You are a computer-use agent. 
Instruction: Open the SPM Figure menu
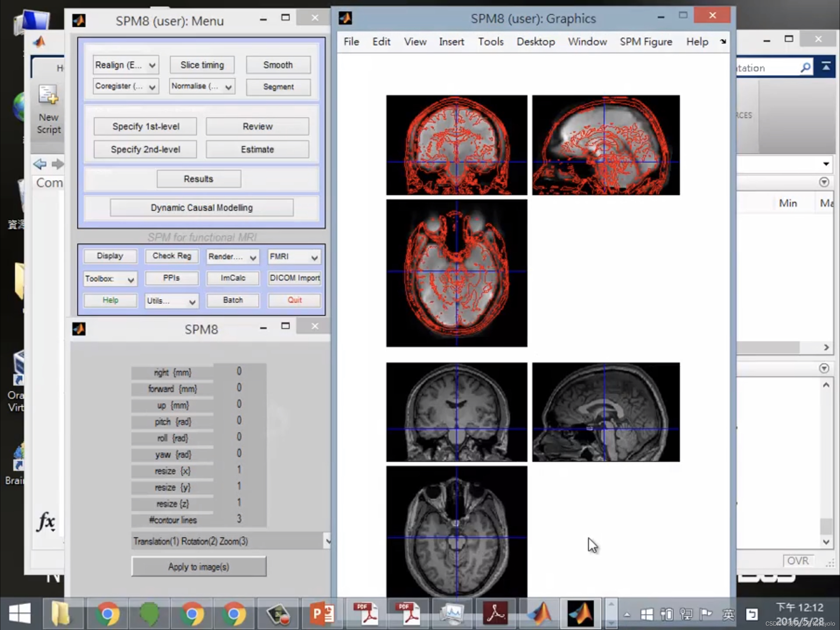[x=646, y=42]
